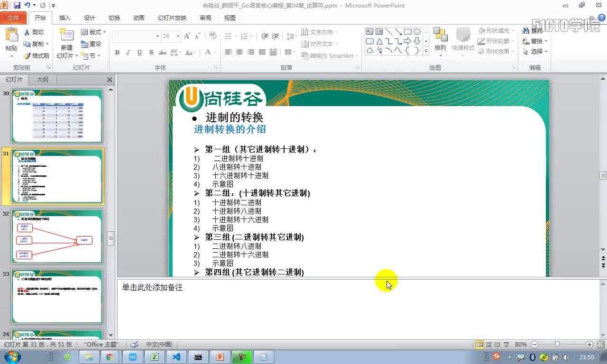Close the slides thumbnail pane
This screenshot has width=607, height=364.
point(110,80)
